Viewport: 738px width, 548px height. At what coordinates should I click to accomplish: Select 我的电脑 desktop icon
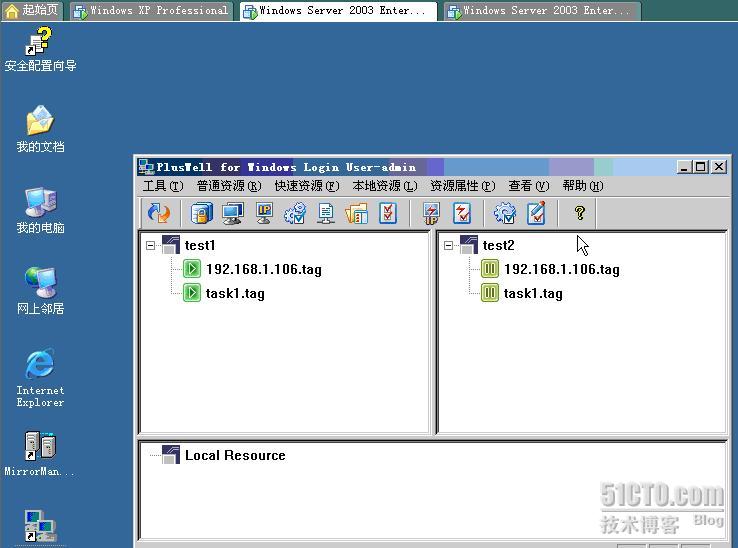[x=40, y=210]
